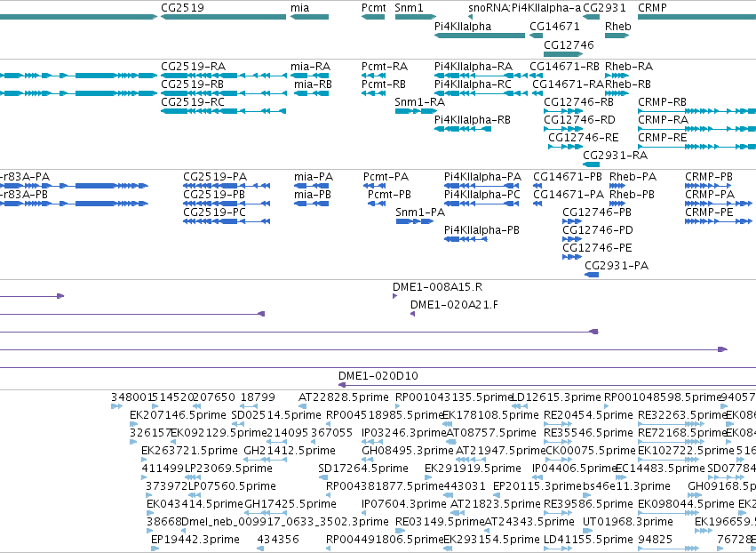
Task: Click EST GH17425.5prime
Action: pyautogui.click(x=266, y=513)
